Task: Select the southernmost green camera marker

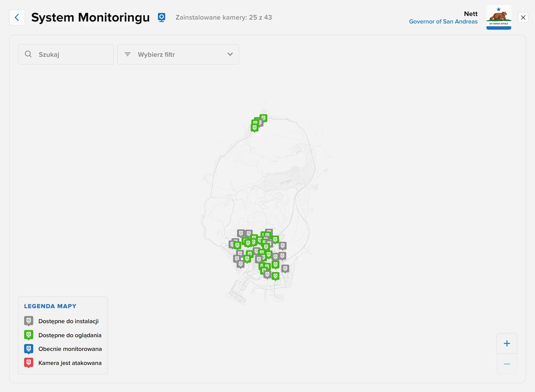Action: tap(275, 276)
